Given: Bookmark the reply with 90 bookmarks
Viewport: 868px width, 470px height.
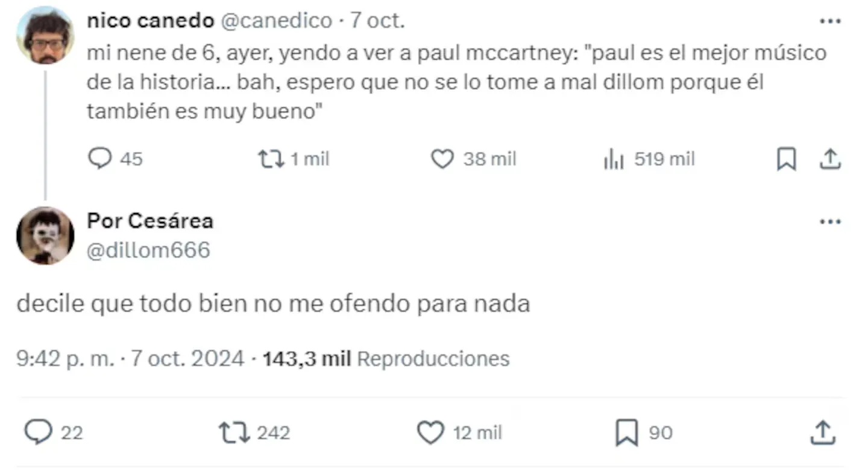Looking at the screenshot, I should tap(627, 433).
